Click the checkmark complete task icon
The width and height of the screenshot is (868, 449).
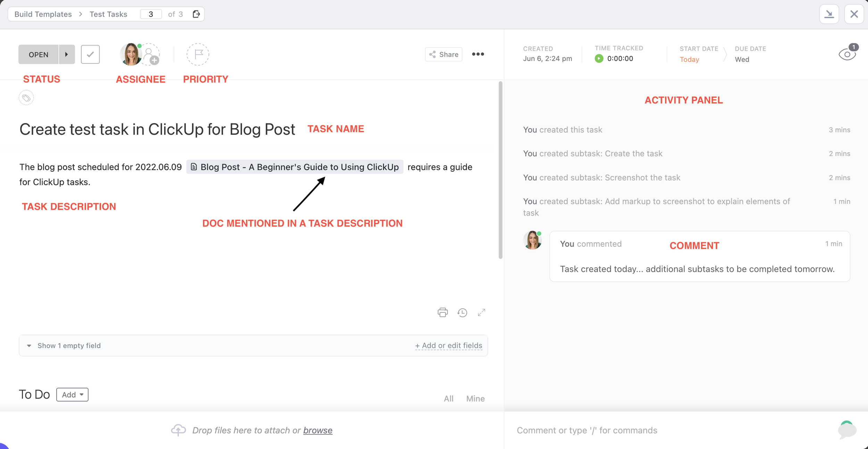click(91, 54)
